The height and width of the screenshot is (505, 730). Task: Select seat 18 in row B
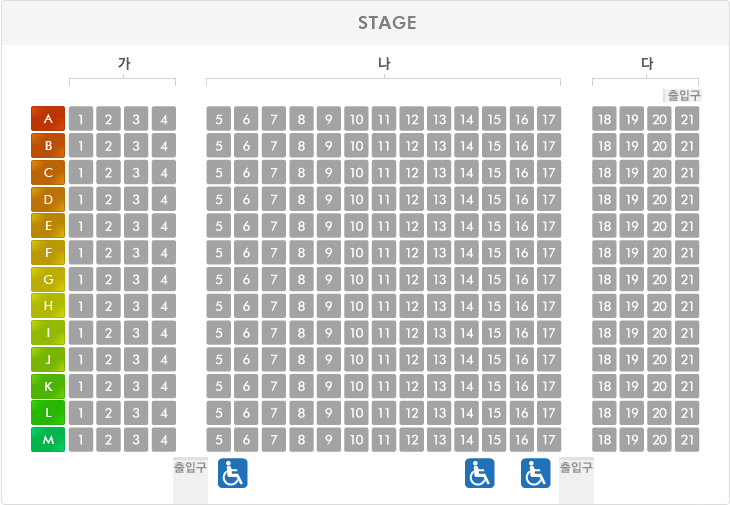tap(604, 146)
